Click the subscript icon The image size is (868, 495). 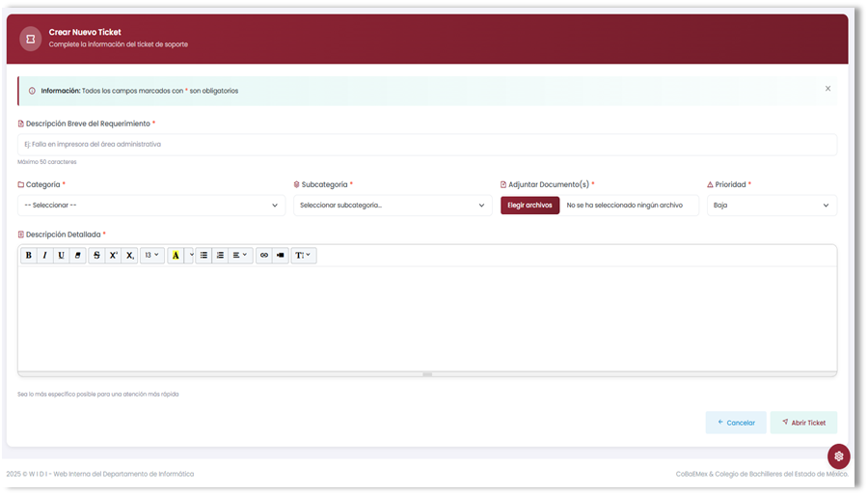(129, 256)
